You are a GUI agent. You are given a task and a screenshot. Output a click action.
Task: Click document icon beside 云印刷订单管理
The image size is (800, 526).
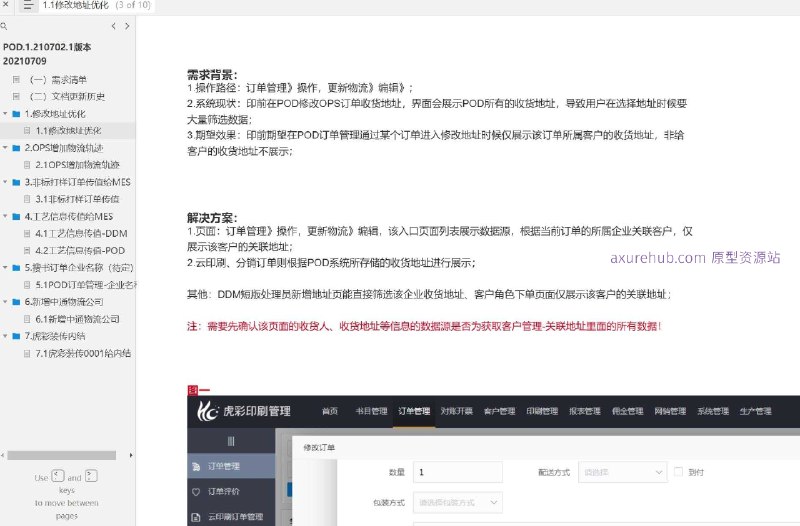point(196,517)
